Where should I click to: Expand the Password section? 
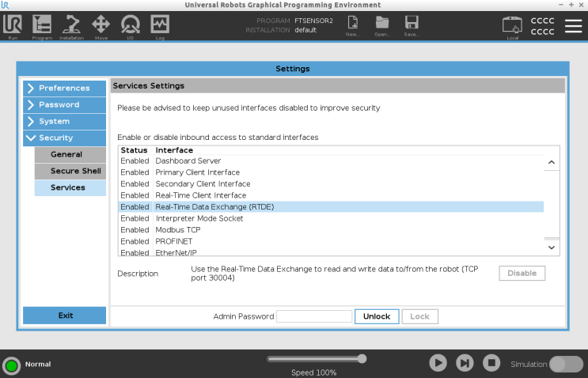pos(65,105)
